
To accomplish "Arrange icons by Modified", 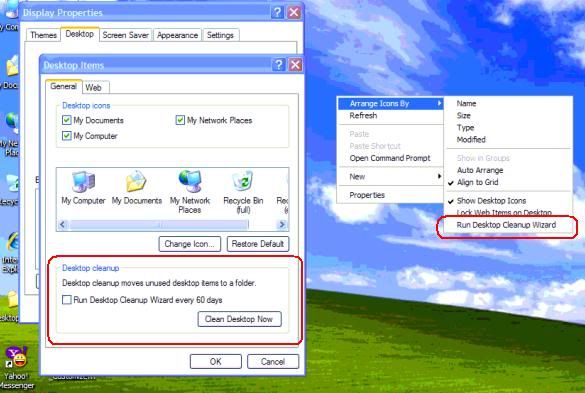I will (x=508, y=140).
